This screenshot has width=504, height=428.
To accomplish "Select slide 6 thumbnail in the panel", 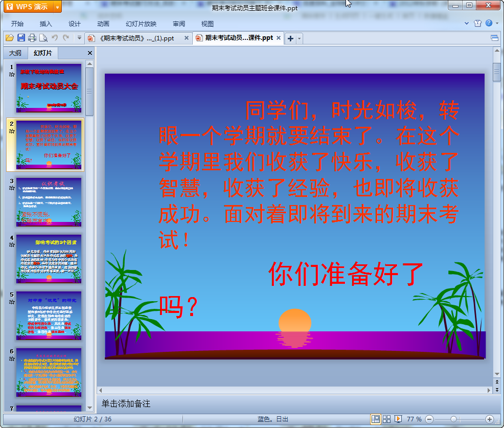I will (49, 372).
